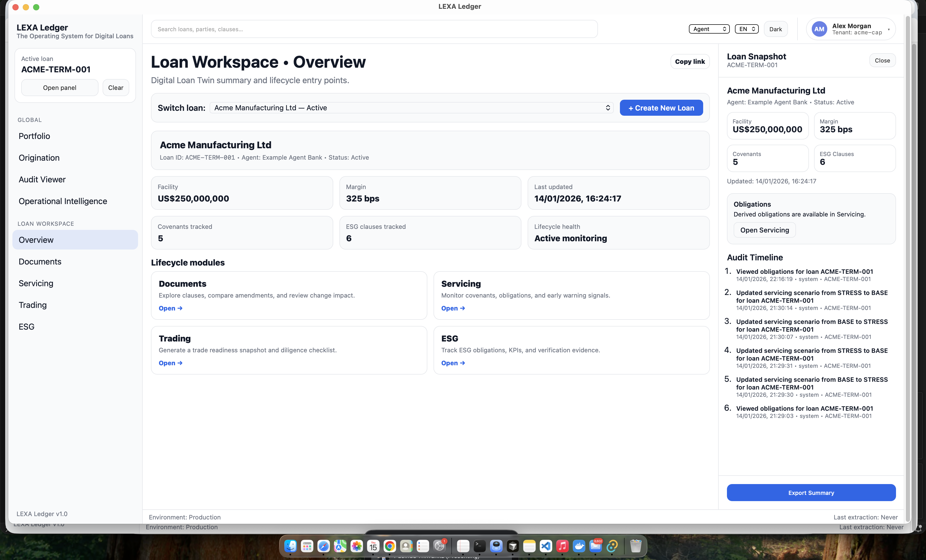The image size is (926, 560).
Task: Open Terminal from the dock
Action: click(x=480, y=546)
